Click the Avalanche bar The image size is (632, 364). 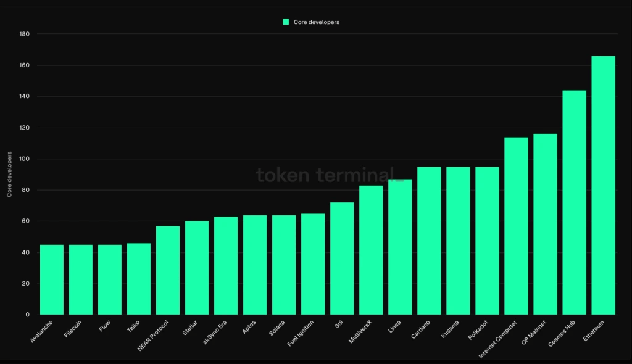(x=51, y=278)
